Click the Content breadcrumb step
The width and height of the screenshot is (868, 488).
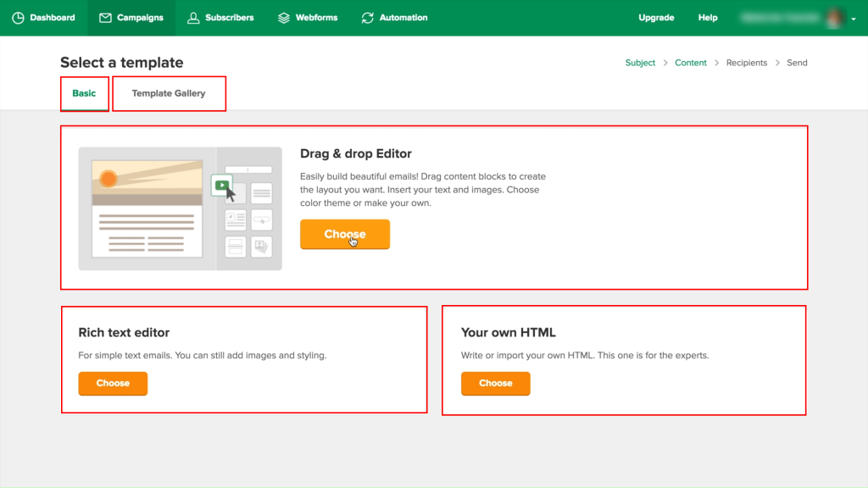point(690,63)
